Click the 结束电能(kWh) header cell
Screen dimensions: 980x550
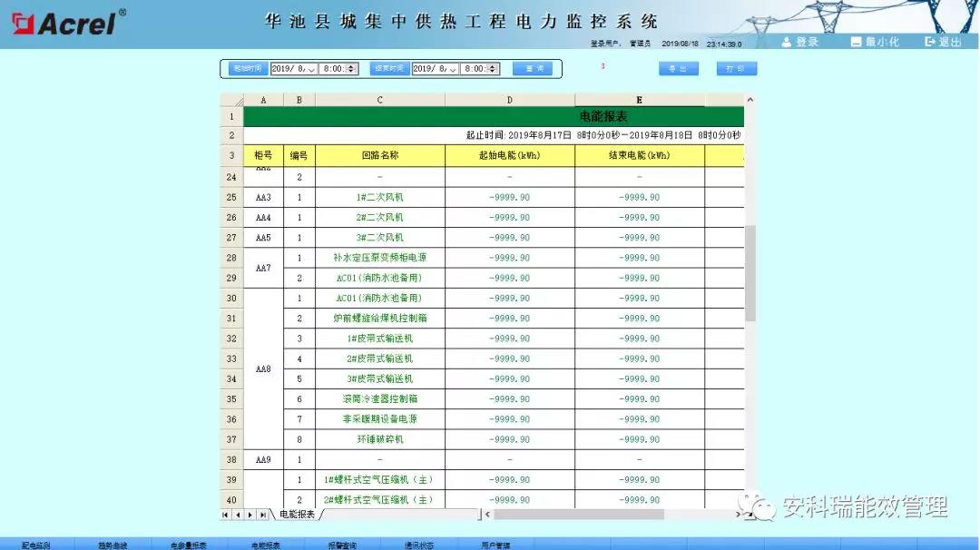(640, 155)
